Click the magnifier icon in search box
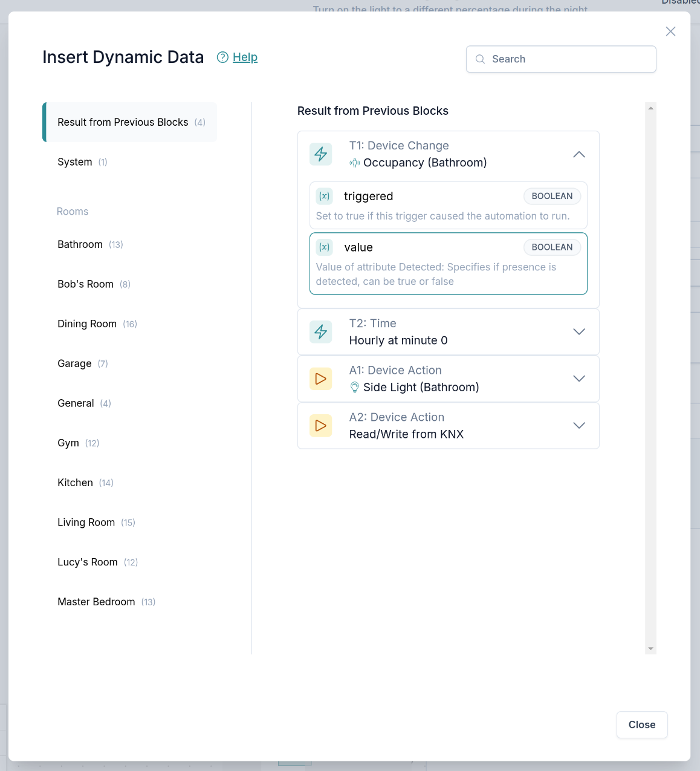 pyautogui.click(x=481, y=59)
